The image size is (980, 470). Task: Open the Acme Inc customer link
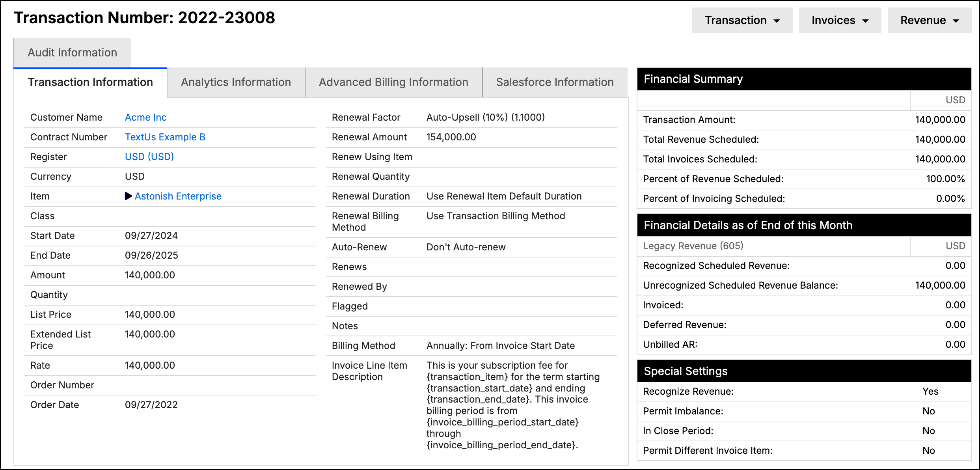pos(145,117)
